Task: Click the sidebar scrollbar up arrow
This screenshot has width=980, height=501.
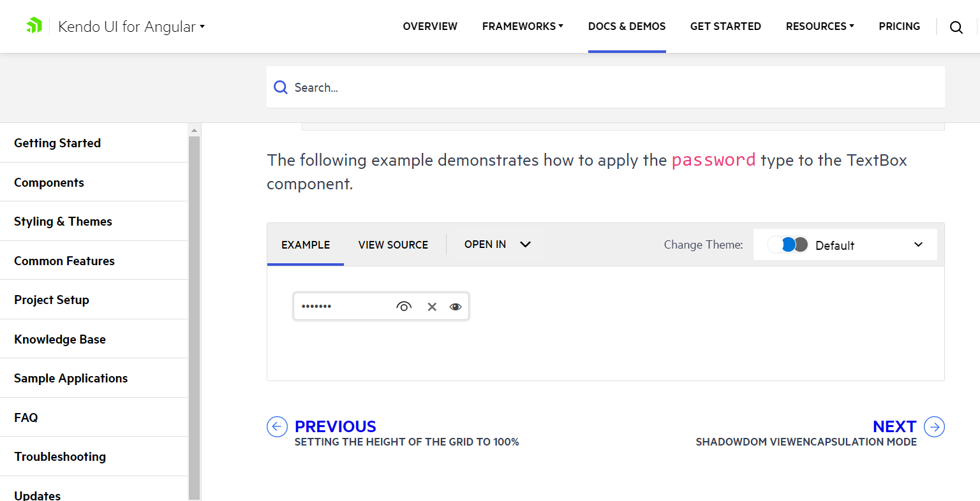Action: 195,130
